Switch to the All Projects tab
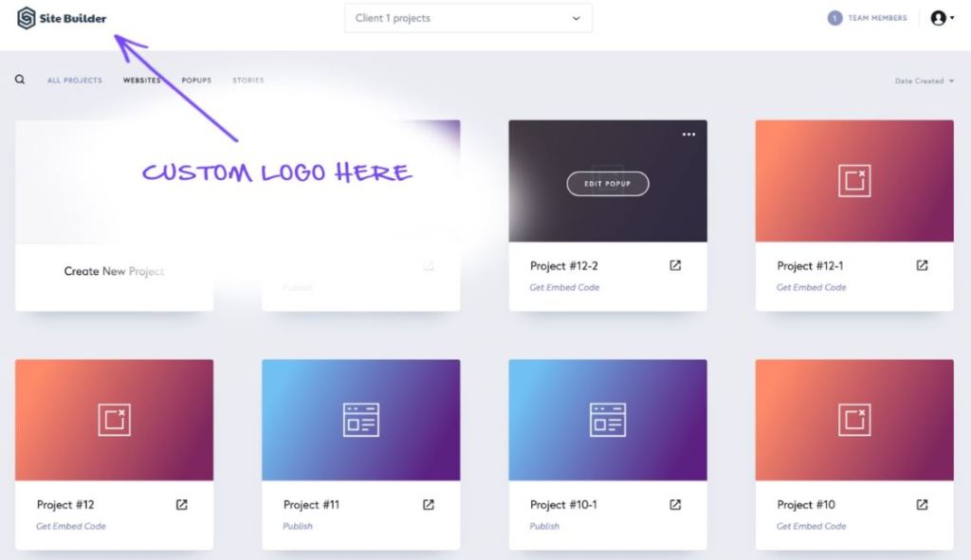The width and height of the screenshot is (971, 560). pyautogui.click(x=75, y=81)
